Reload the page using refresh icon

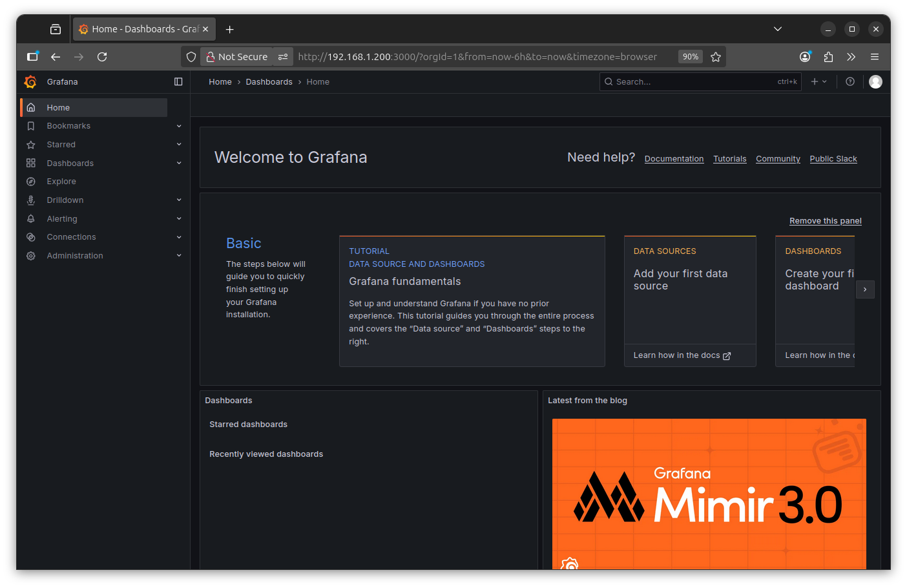tap(102, 57)
